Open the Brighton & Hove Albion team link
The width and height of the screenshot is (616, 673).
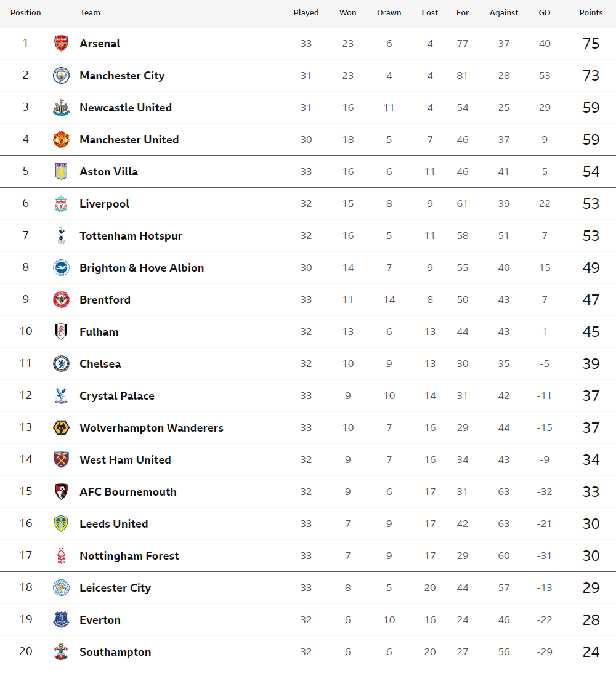pos(142,268)
